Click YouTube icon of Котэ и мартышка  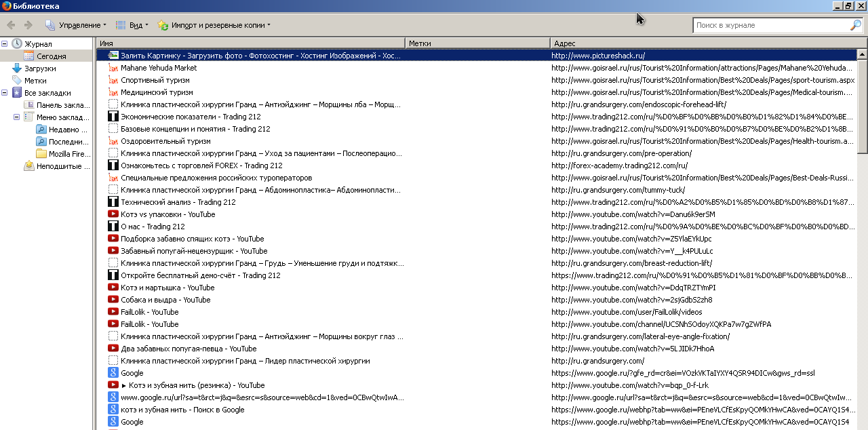point(113,288)
